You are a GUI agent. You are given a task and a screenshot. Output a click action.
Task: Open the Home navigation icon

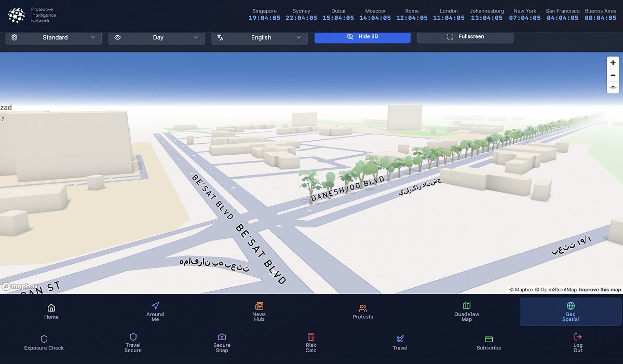click(51, 307)
